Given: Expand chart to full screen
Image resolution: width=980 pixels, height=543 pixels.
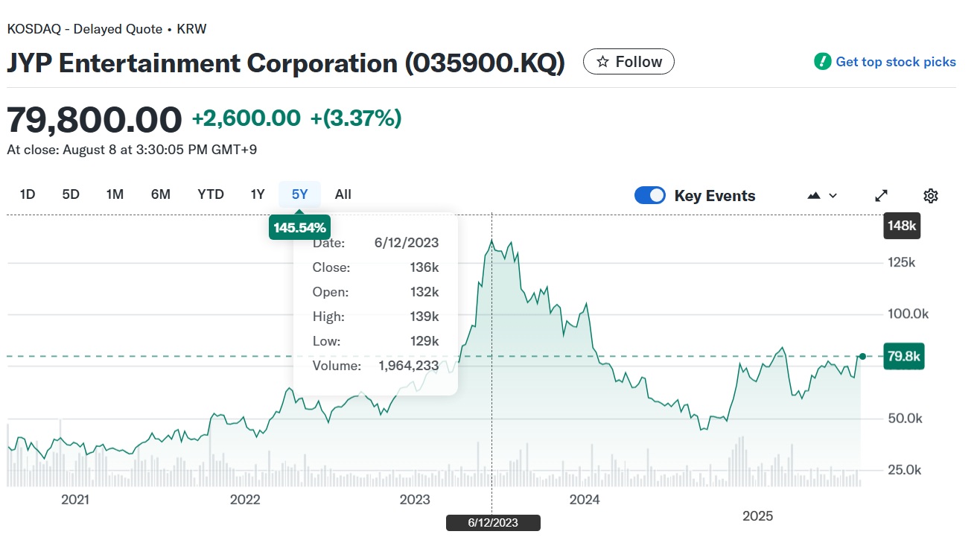Looking at the screenshot, I should [881, 195].
